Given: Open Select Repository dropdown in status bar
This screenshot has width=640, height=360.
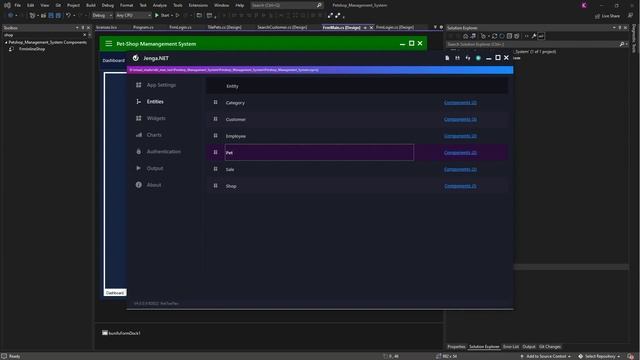Looking at the screenshot, I should [599, 356].
